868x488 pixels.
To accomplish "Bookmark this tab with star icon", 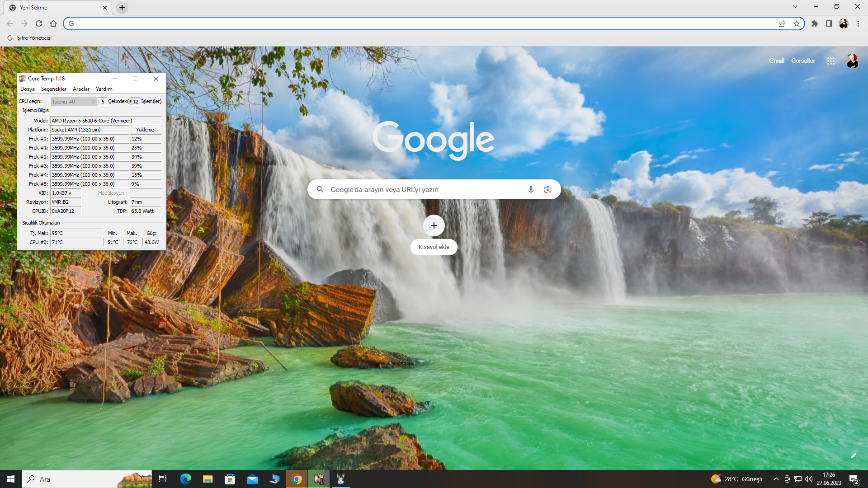I will [797, 23].
